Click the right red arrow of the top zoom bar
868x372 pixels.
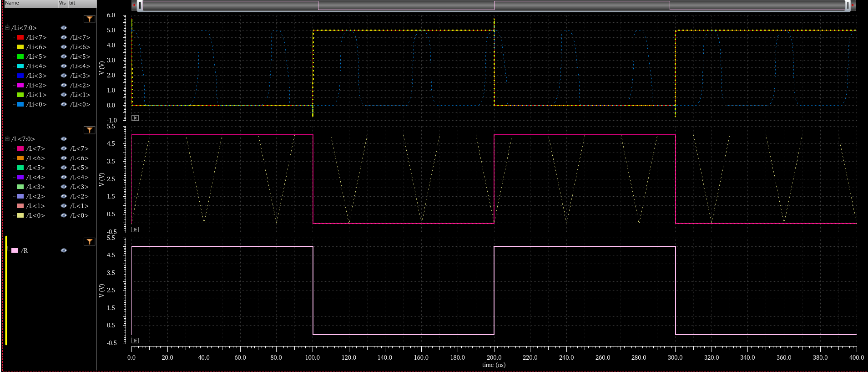coord(853,5)
